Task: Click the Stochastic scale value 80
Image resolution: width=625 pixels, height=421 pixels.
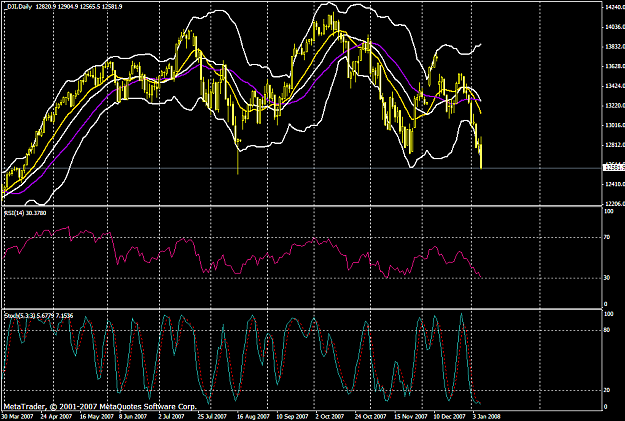Action: pos(607,330)
